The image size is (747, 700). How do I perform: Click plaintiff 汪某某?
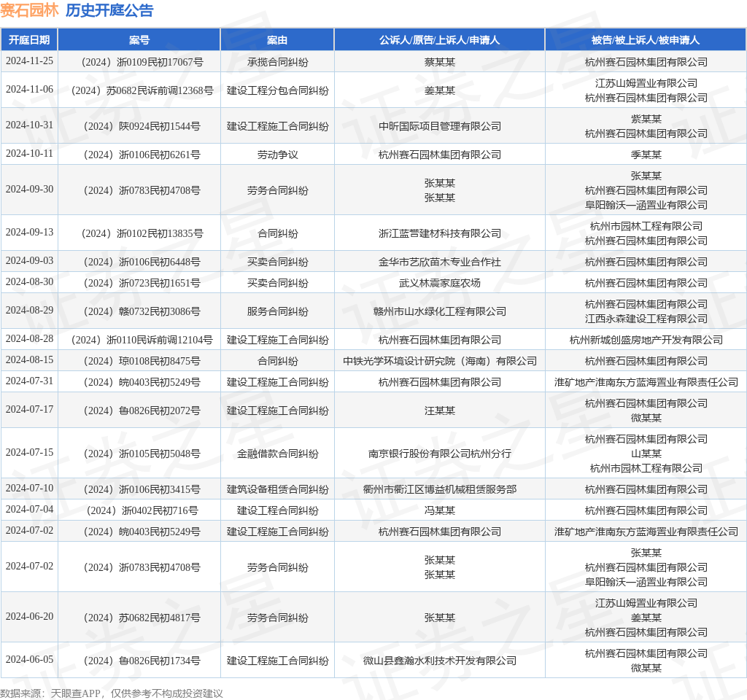tap(440, 411)
